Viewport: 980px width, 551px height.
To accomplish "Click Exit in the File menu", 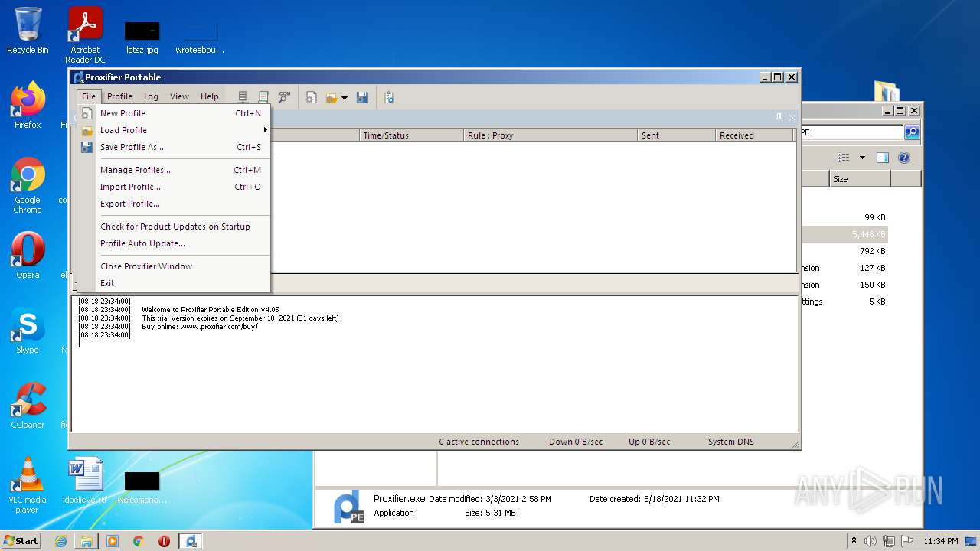I will (174, 283).
